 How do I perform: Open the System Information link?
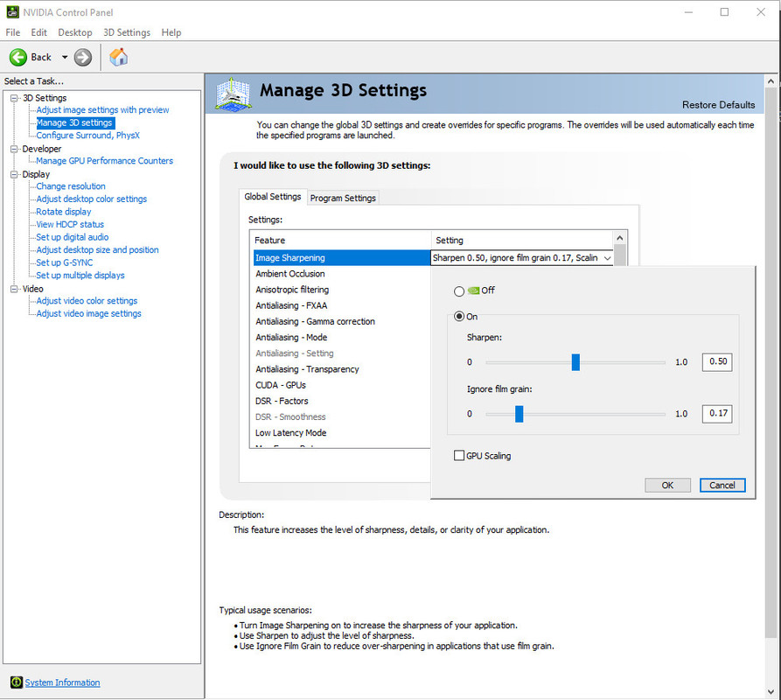tap(63, 682)
